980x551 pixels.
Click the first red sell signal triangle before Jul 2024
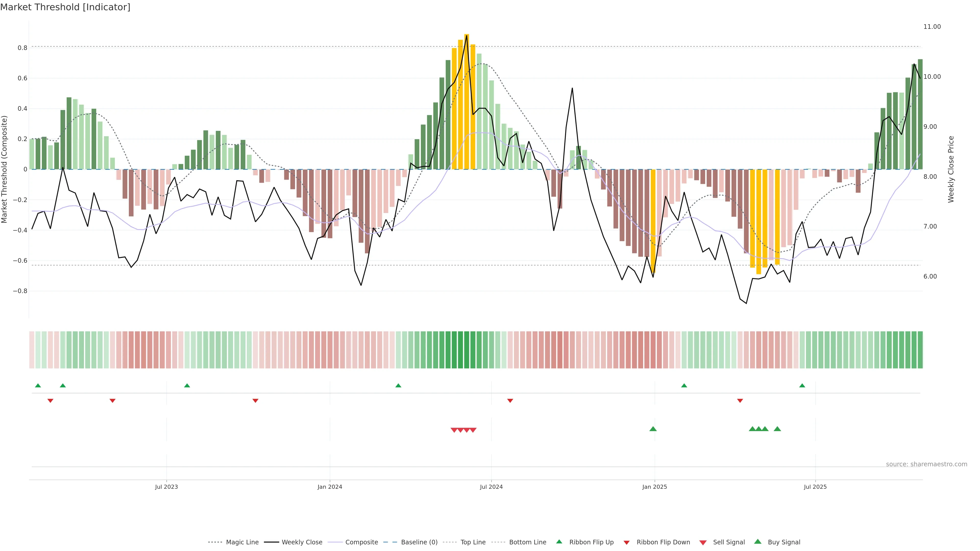(x=454, y=430)
